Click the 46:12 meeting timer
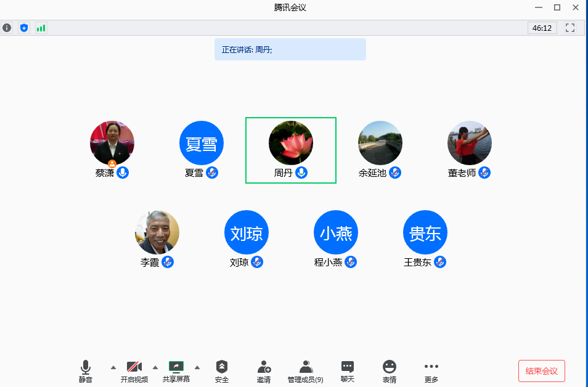This screenshot has height=387, width=588. [542, 28]
